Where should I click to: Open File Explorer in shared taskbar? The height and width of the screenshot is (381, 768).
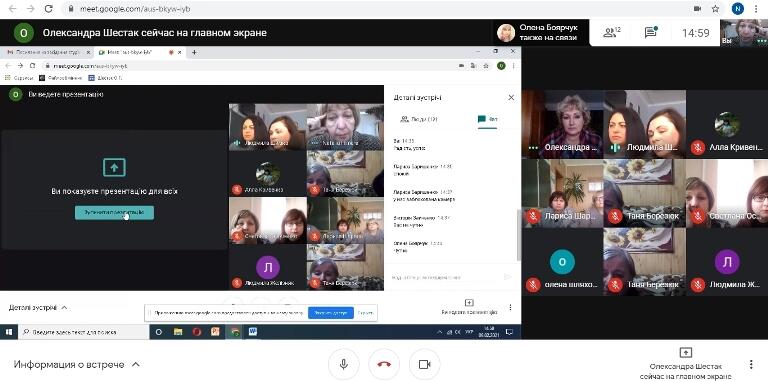(x=178, y=332)
